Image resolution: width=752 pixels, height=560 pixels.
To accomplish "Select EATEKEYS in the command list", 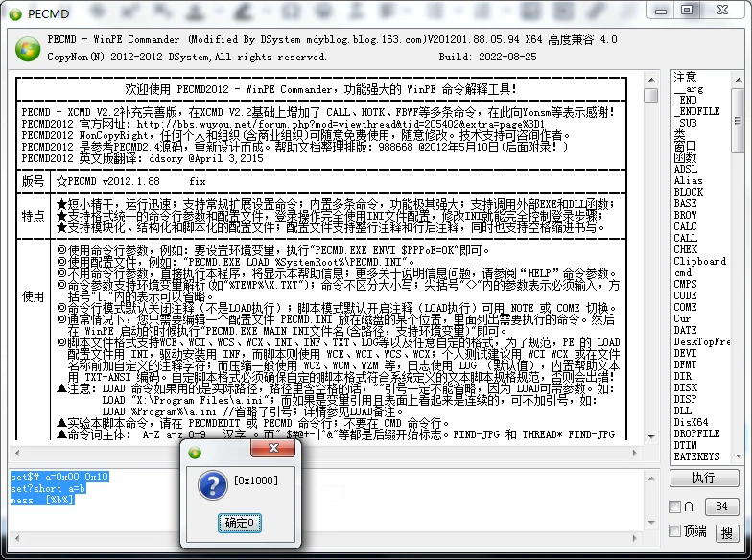I will [696, 456].
